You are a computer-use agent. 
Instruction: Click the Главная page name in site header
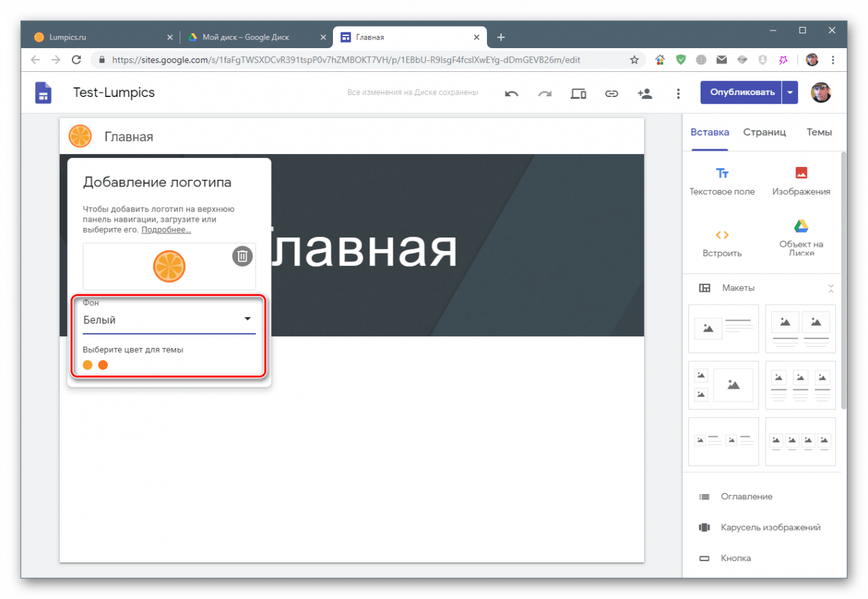[129, 137]
